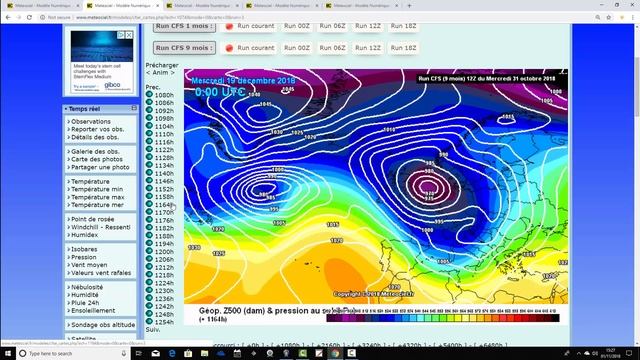Open the Galerie des obs. link
The image size is (640, 360).
pos(95,151)
